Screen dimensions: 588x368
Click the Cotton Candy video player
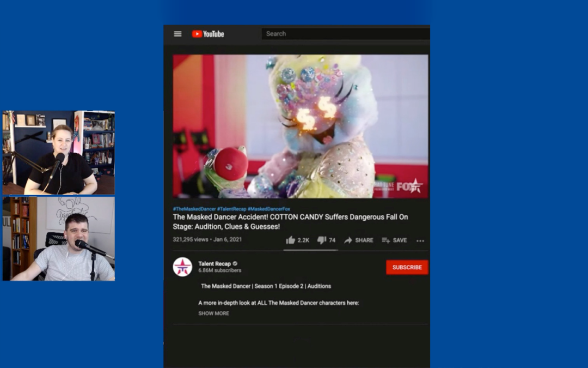[x=301, y=126]
